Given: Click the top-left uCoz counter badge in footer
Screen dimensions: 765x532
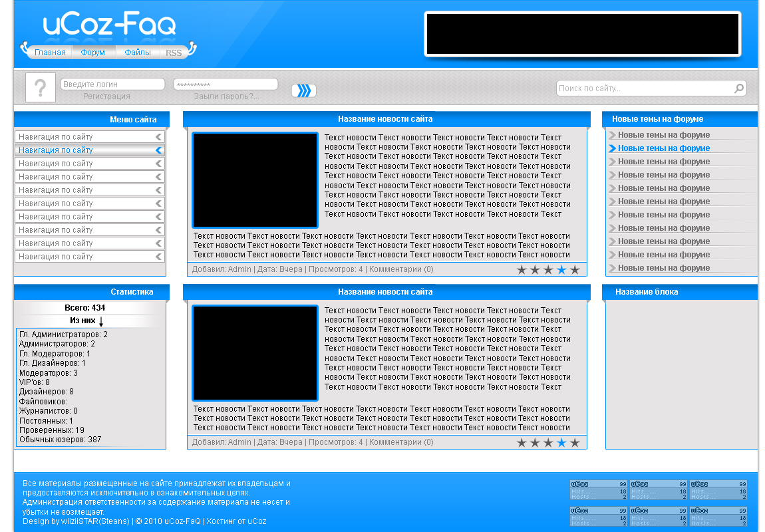Looking at the screenshot, I should (x=599, y=490).
